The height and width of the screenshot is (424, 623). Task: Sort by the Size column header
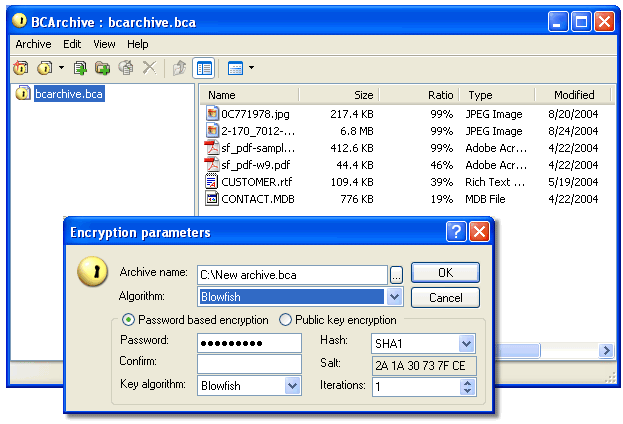point(339,95)
